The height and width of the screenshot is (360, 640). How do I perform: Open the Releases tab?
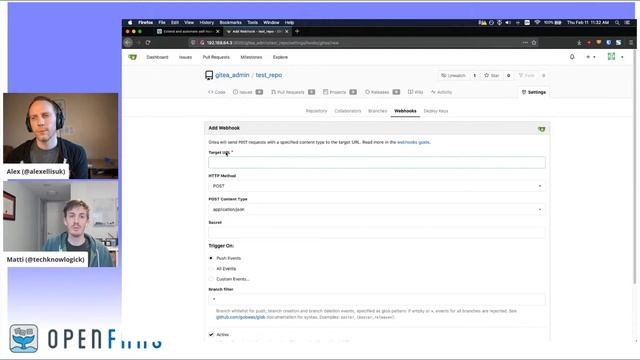pos(382,92)
